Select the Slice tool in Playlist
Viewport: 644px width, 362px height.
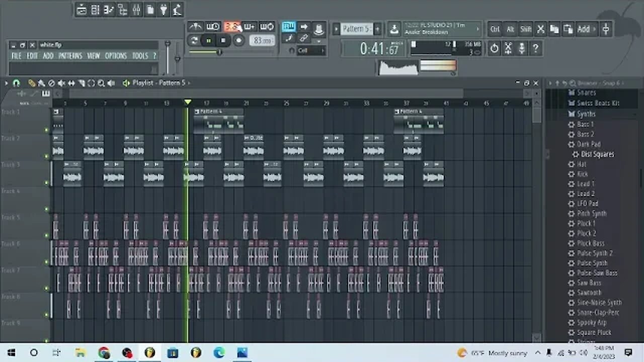click(81, 83)
